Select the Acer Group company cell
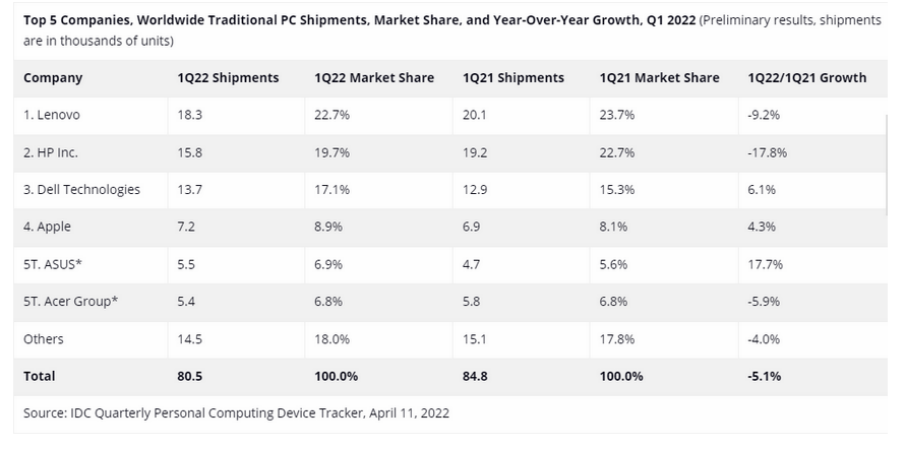 [71, 301]
